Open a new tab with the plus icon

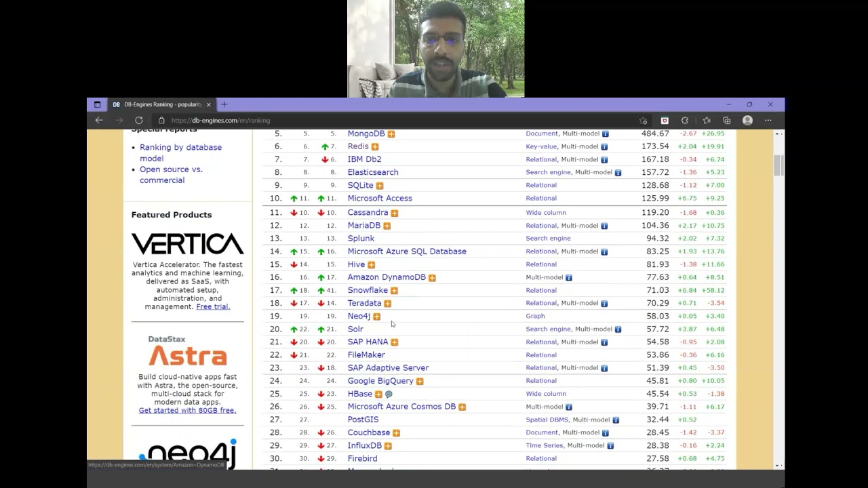[x=224, y=104]
